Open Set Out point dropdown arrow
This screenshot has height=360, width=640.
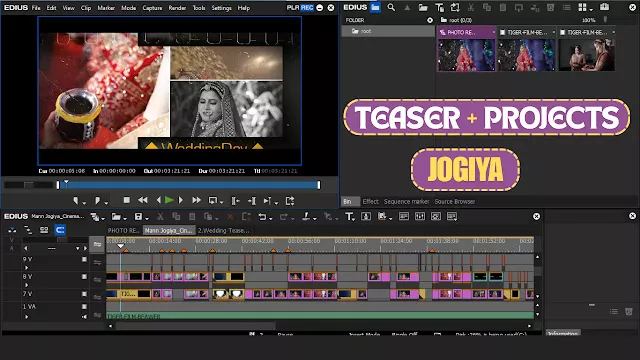(106, 202)
